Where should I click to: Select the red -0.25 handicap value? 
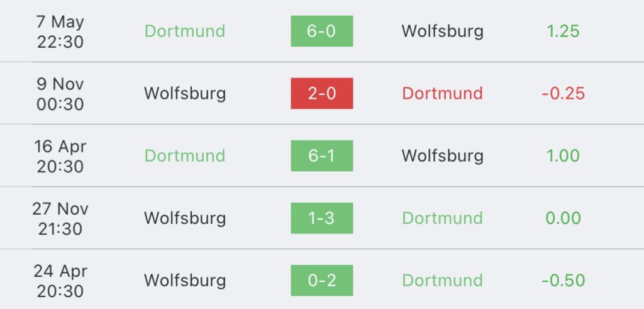[x=563, y=93]
